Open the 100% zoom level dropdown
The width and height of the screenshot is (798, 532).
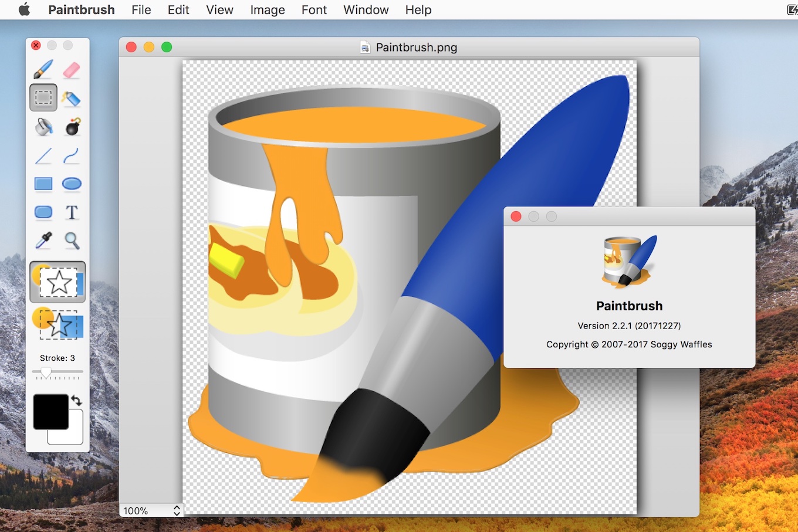coord(151,511)
